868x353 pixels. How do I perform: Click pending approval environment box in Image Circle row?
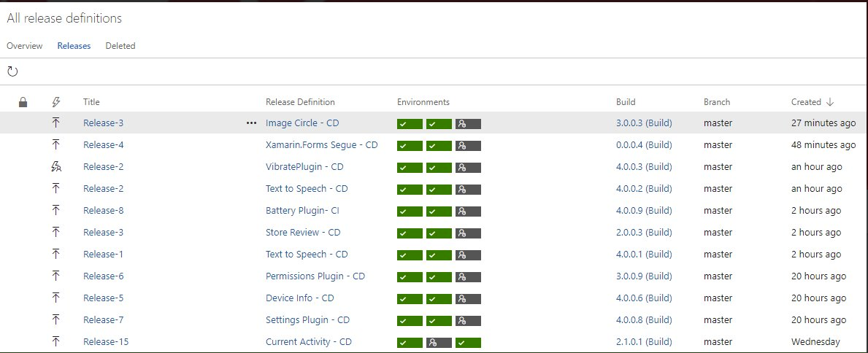point(469,124)
